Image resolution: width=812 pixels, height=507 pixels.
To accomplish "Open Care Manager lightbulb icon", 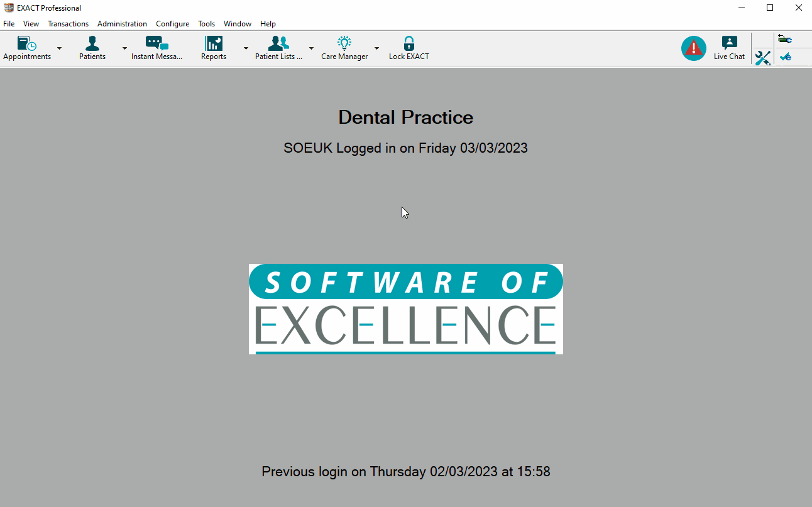I will coord(344,44).
